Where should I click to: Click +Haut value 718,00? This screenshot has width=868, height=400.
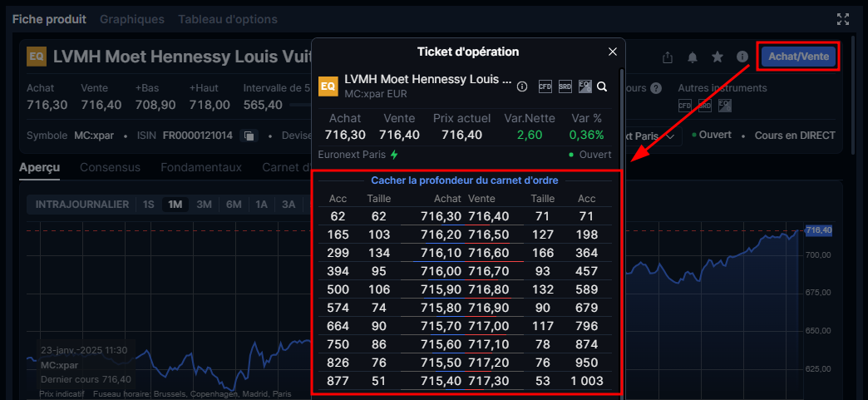pyautogui.click(x=210, y=105)
